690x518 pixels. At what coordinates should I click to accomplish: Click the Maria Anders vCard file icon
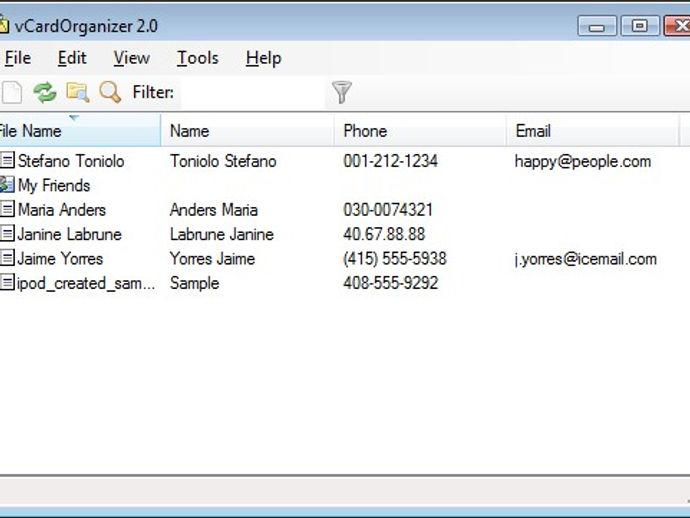click(x=7, y=209)
